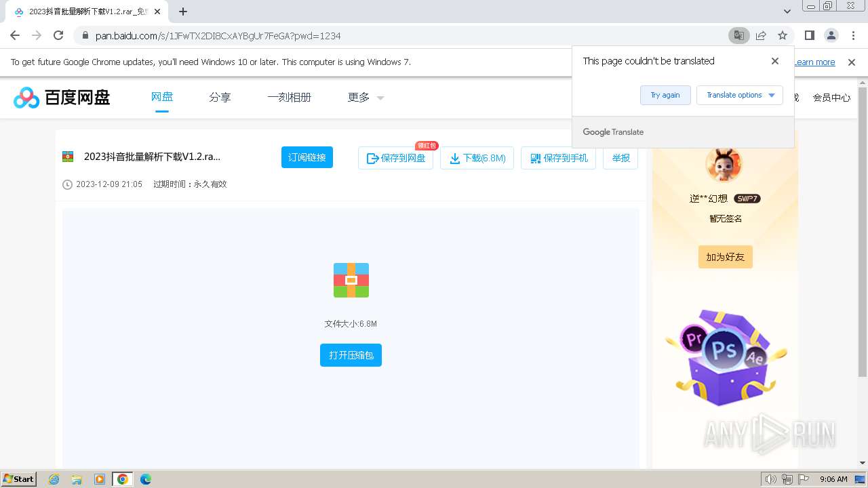The image size is (868, 488).
Task: Open 会员中心 link
Action: (x=831, y=98)
